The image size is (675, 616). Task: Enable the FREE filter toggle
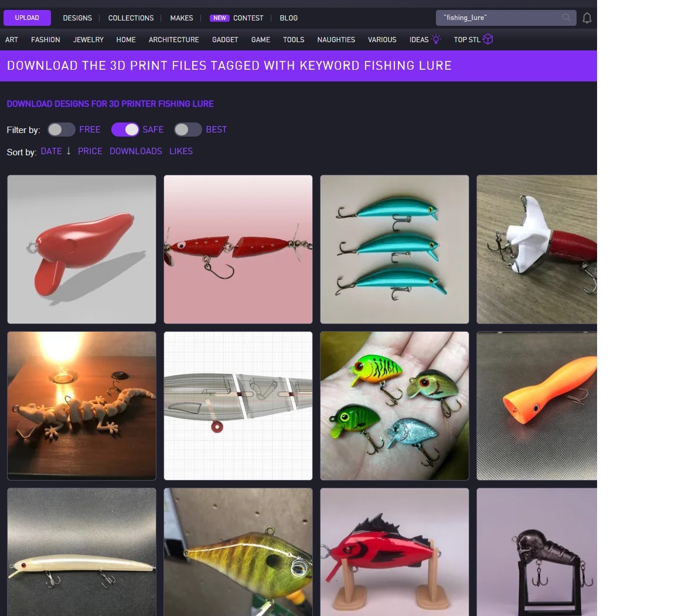61,129
